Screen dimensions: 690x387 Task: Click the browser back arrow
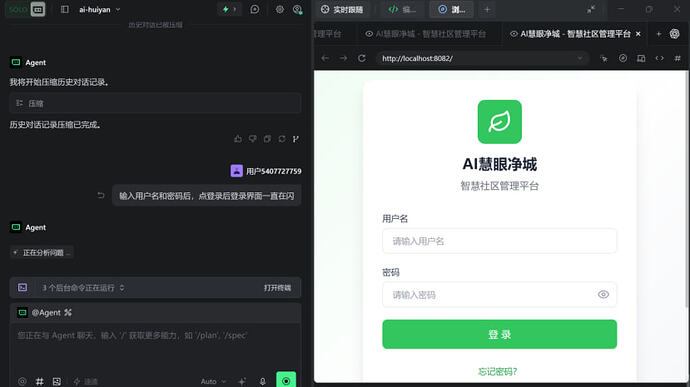click(x=325, y=58)
